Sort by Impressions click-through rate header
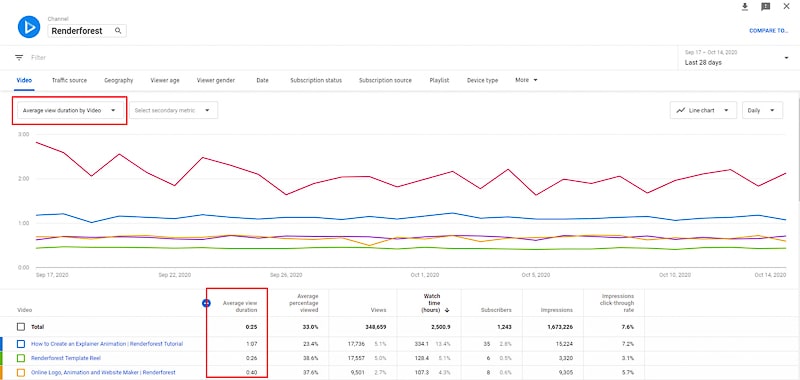Viewport: 800px width, 380px height. (618, 303)
